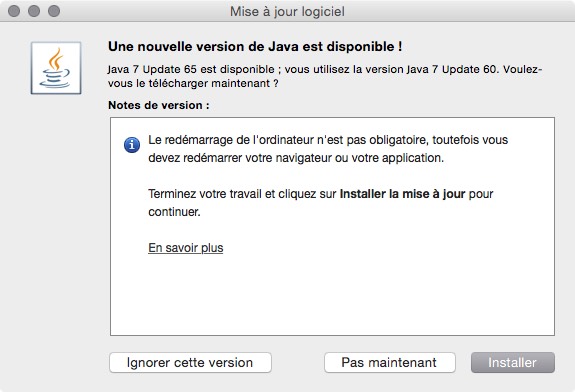Click the blue information icon

132,145
